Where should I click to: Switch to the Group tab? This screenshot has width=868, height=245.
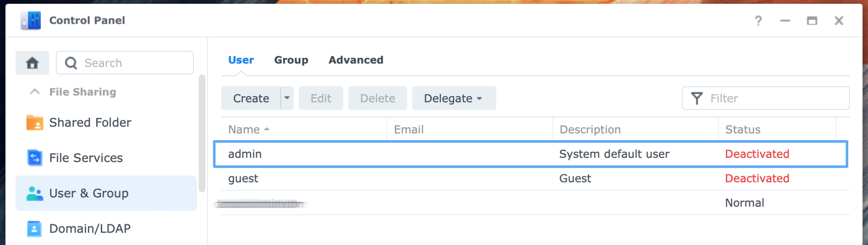[x=291, y=60]
